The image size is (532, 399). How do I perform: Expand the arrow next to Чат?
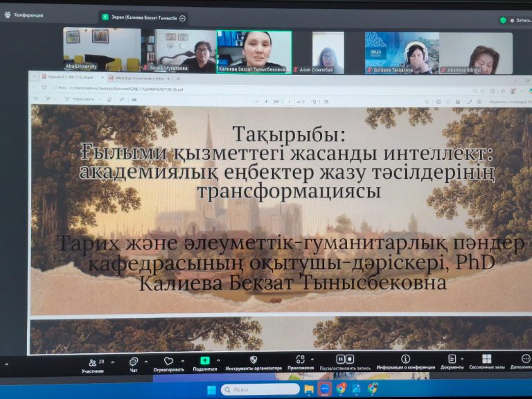[x=146, y=362]
